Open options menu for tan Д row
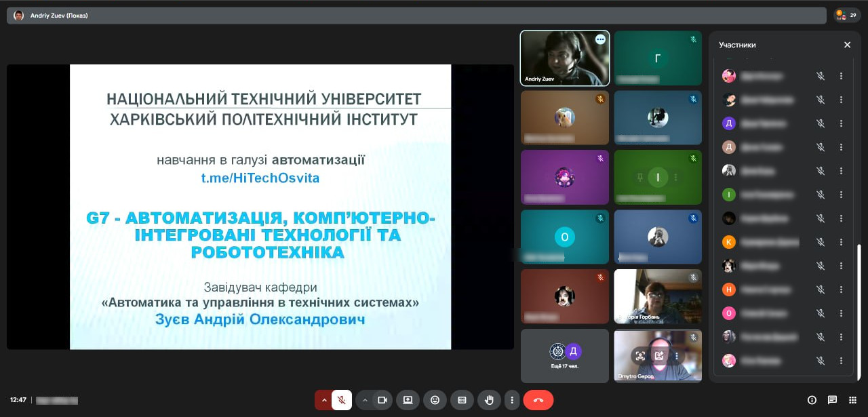This screenshot has height=417, width=868. click(x=841, y=147)
